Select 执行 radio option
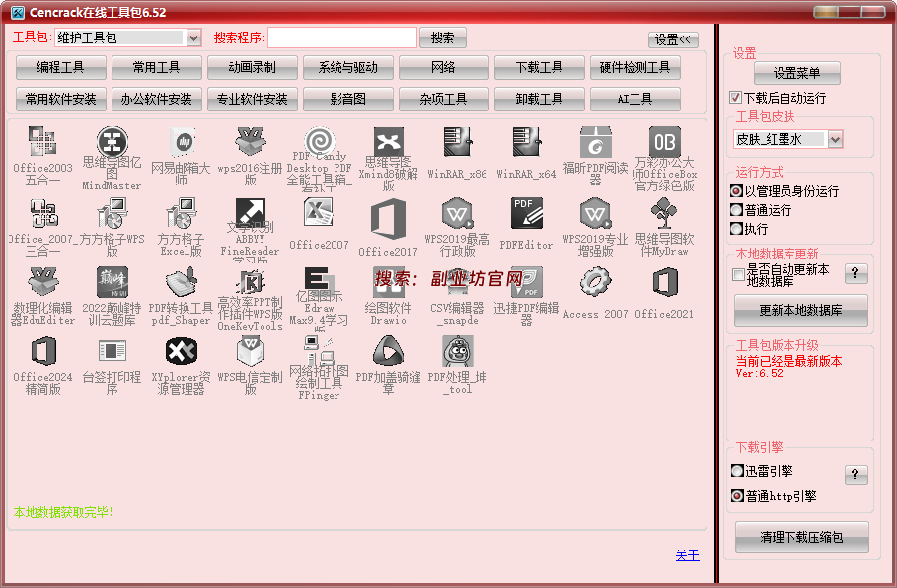The width and height of the screenshot is (897, 588). pyautogui.click(x=737, y=229)
